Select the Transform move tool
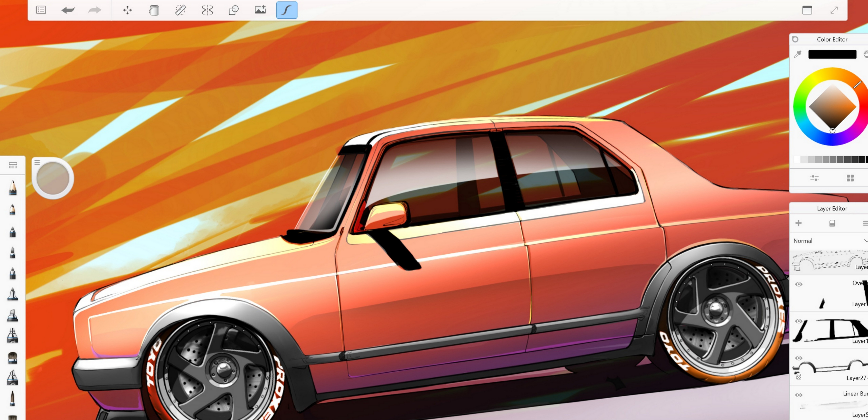 tap(127, 10)
